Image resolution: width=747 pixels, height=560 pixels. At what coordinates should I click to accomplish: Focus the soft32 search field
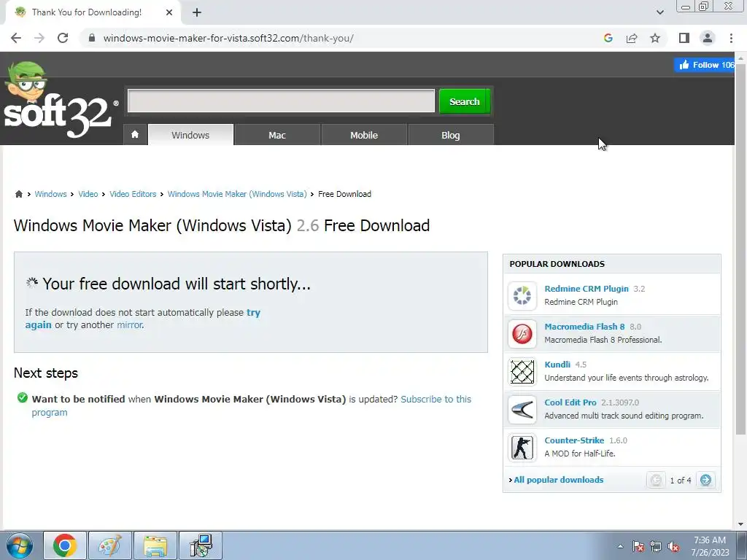point(281,101)
